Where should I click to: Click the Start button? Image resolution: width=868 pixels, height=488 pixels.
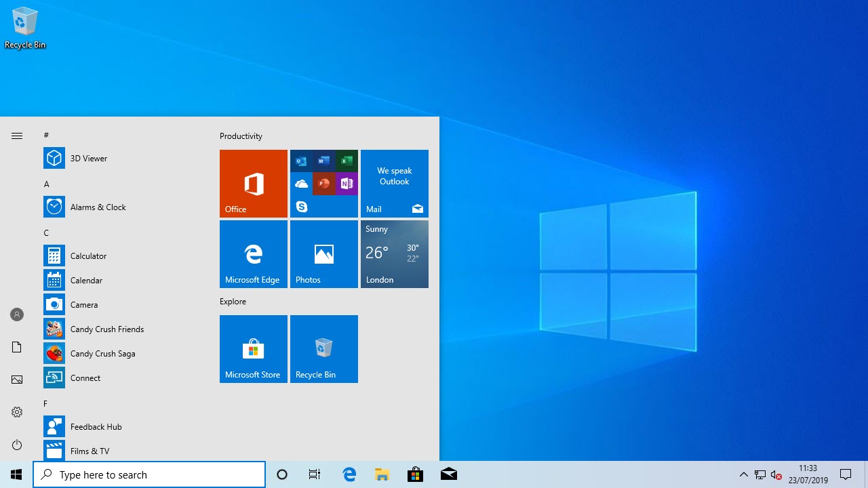click(16, 474)
